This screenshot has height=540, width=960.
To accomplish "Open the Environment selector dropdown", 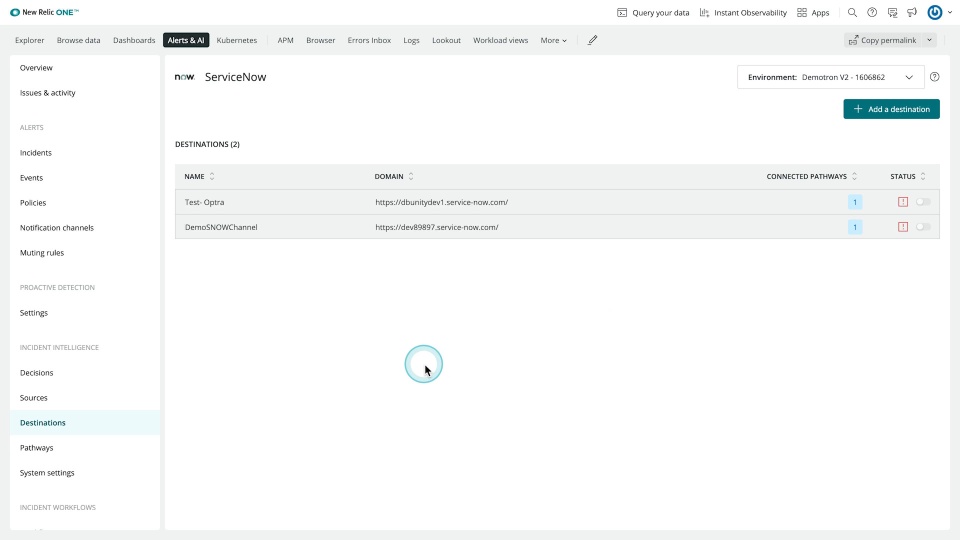I will click(x=830, y=77).
